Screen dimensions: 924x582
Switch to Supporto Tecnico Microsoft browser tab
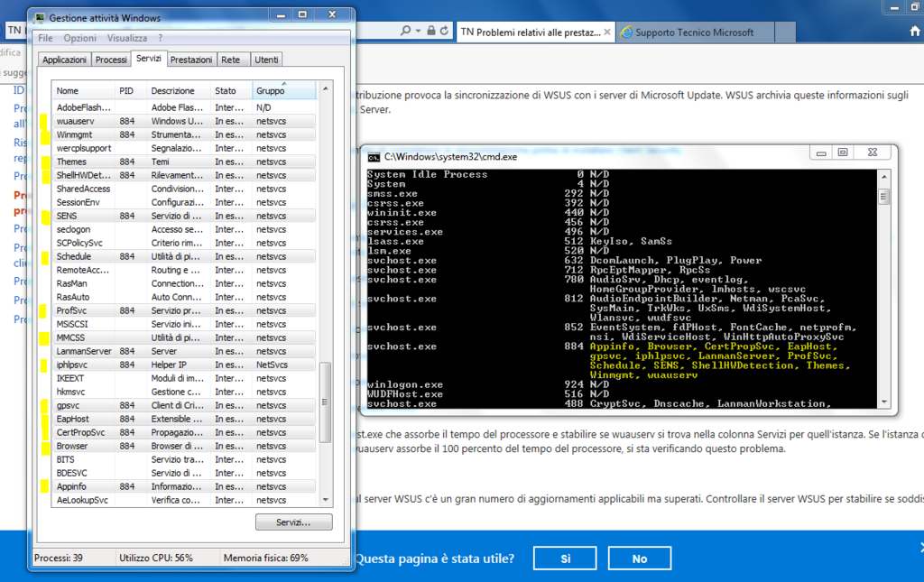(x=695, y=32)
